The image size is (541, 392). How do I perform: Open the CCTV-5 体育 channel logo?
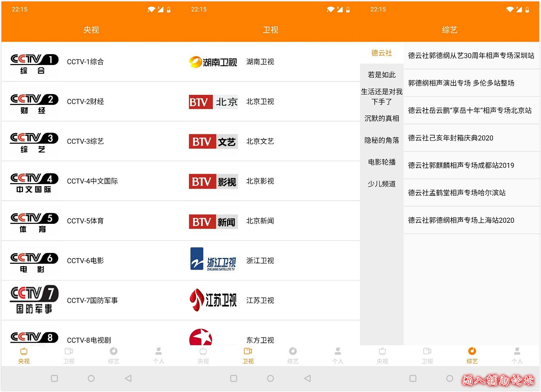click(34, 223)
